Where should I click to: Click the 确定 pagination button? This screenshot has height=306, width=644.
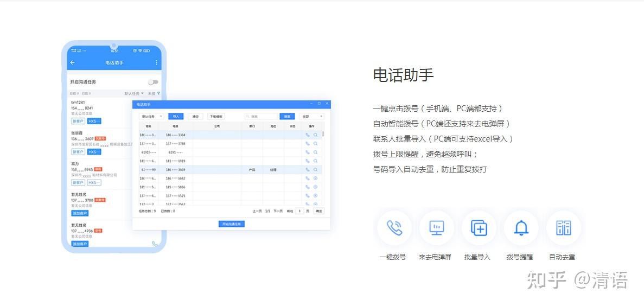(318, 211)
